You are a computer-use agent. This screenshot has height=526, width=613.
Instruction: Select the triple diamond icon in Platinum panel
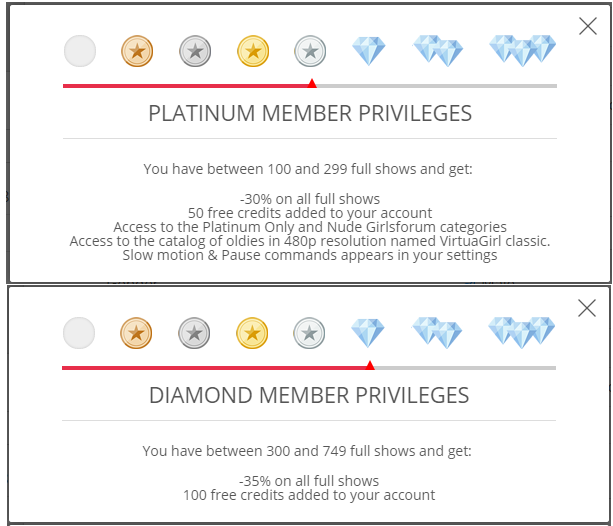click(x=522, y=50)
